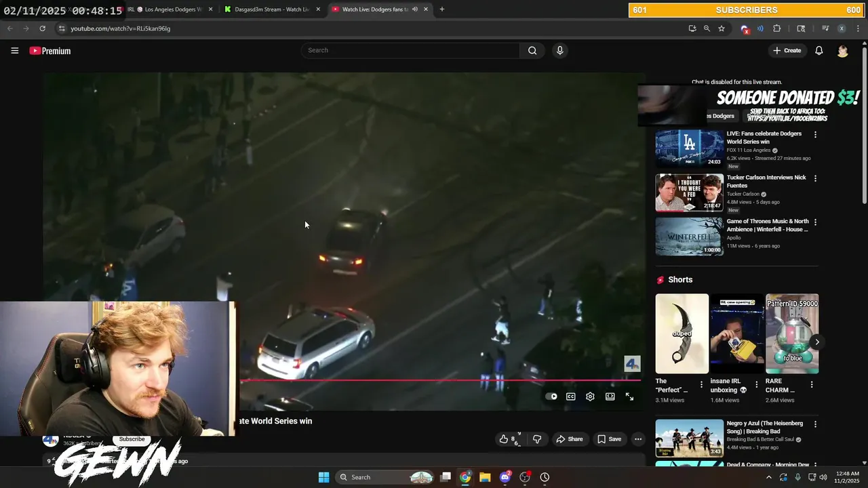Open the account avatar menu
Image resolution: width=868 pixels, height=488 pixels.
pyautogui.click(x=843, y=51)
